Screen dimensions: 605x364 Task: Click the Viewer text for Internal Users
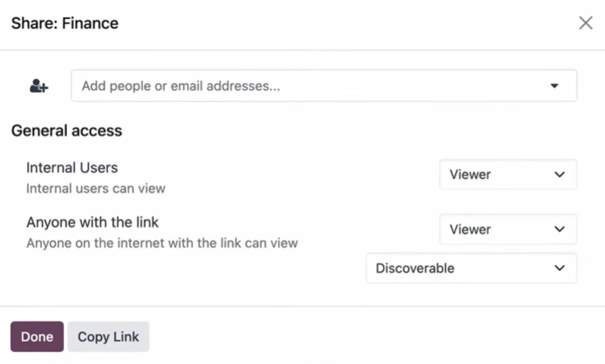pyautogui.click(x=470, y=175)
